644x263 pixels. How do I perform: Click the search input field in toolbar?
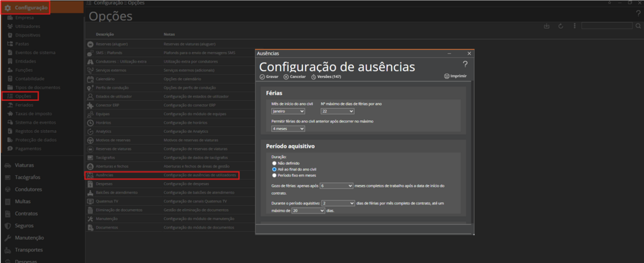606,26
